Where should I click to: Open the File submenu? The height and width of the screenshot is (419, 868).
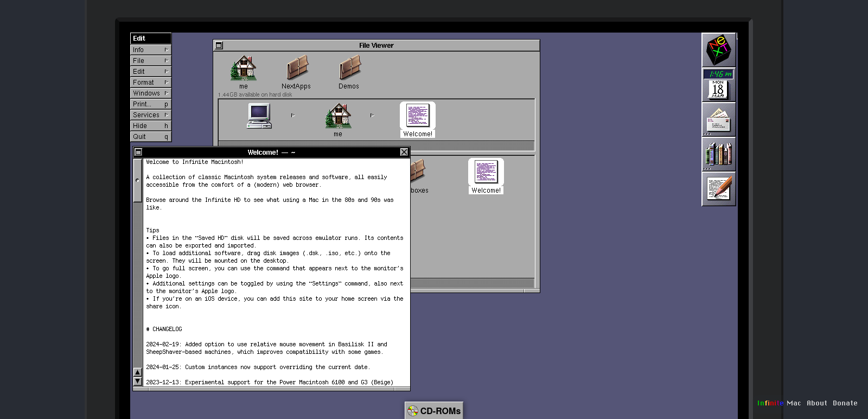tap(151, 60)
